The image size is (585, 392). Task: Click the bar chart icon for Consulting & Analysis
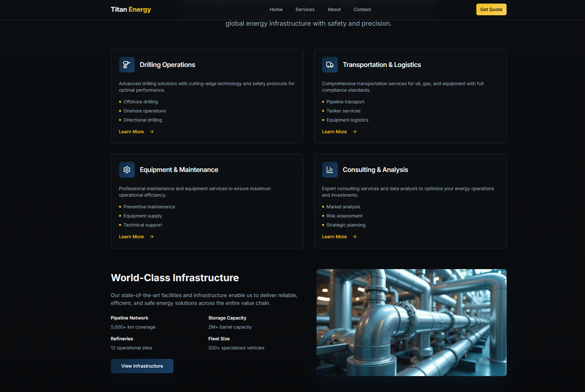[330, 170]
